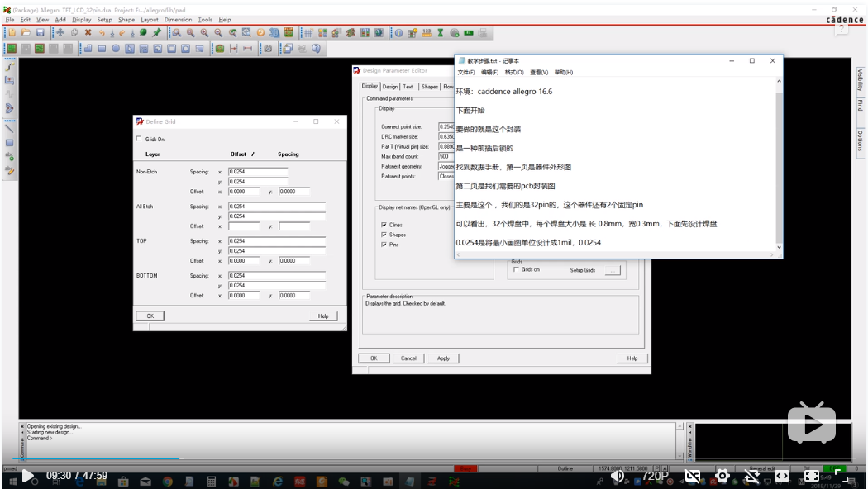Toggle the Pins checkbox
This screenshot has height=489, width=868.
(x=384, y=244)
